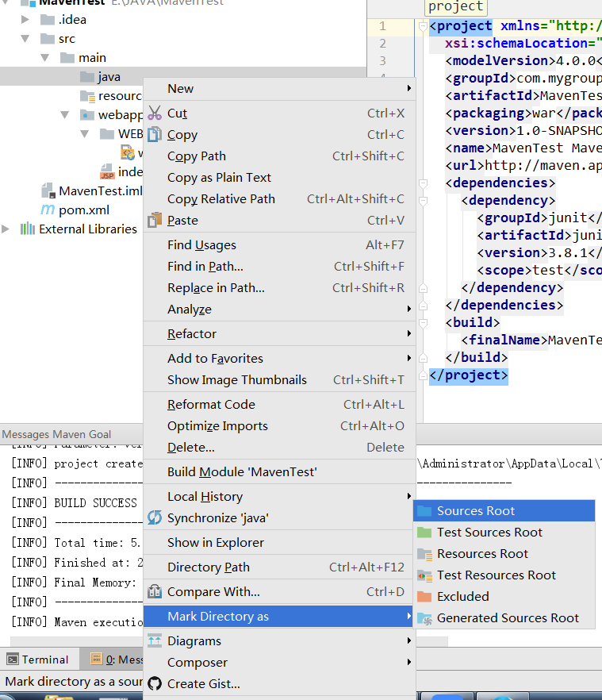Open the Terminal tool window tab

[39, 659]
